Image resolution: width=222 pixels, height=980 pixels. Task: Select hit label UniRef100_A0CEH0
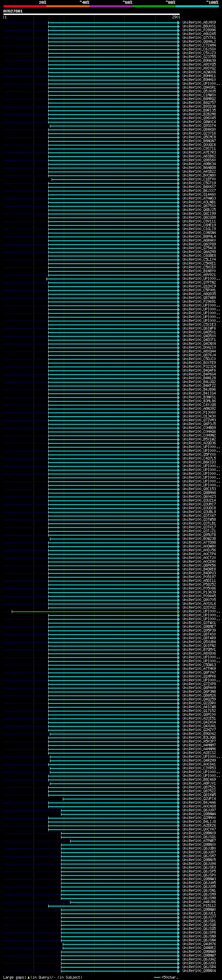[x=199, y=561]
